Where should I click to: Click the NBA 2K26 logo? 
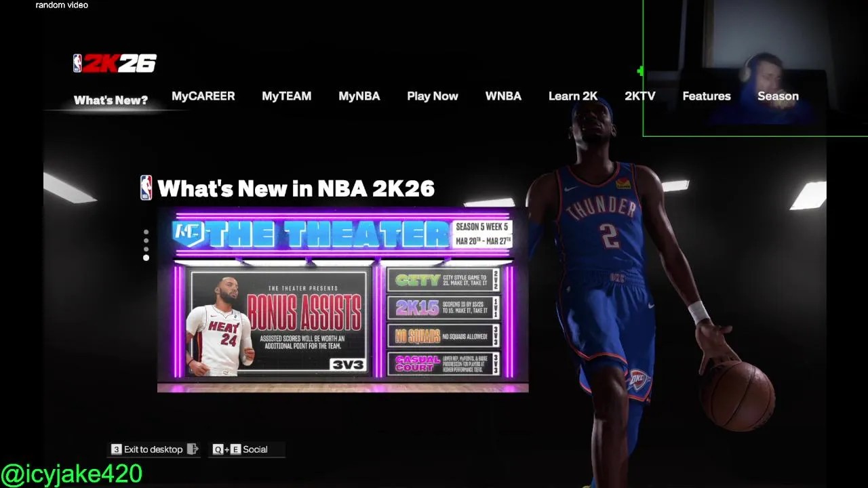(115, 64)
